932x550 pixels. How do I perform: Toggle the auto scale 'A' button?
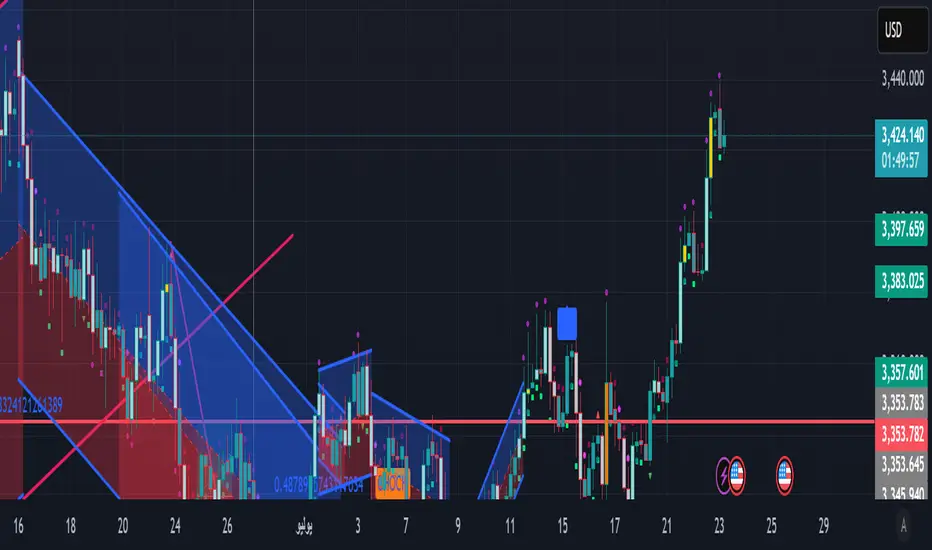[x=903, y=526]
